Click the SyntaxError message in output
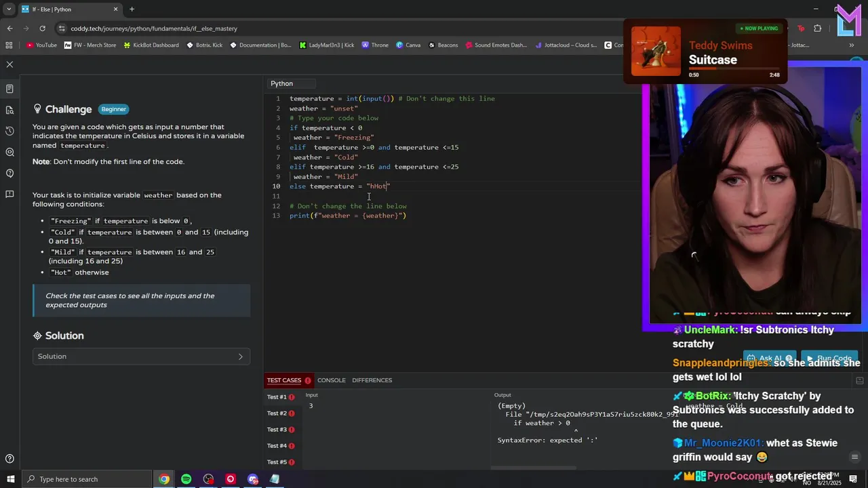 point(548,441)
